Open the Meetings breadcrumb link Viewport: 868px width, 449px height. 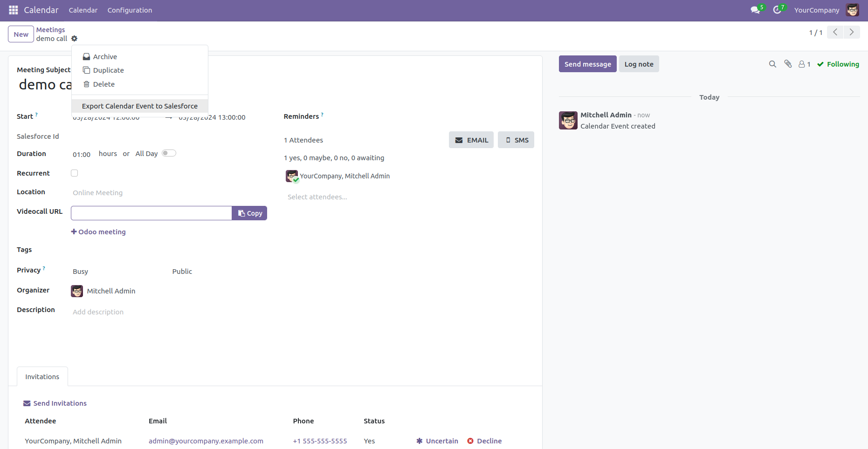[51, 30]
